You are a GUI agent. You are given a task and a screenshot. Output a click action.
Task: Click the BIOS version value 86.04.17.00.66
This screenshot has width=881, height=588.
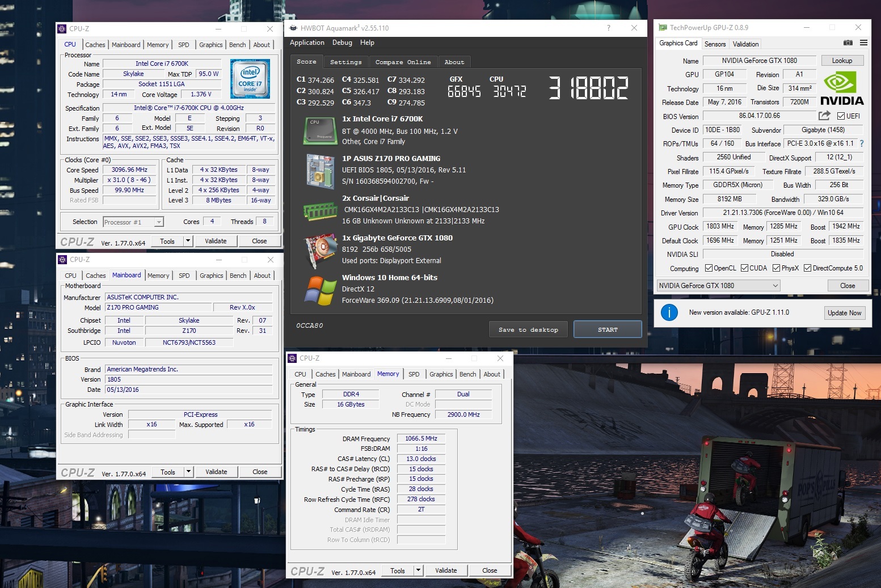(759, 116)
